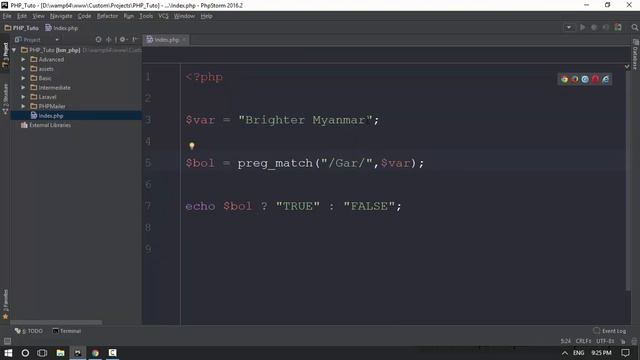This screenshot has height=360, width=640.
Task: Click Scroll from Source icon in Project panel
Action: [x=98, y=40]
